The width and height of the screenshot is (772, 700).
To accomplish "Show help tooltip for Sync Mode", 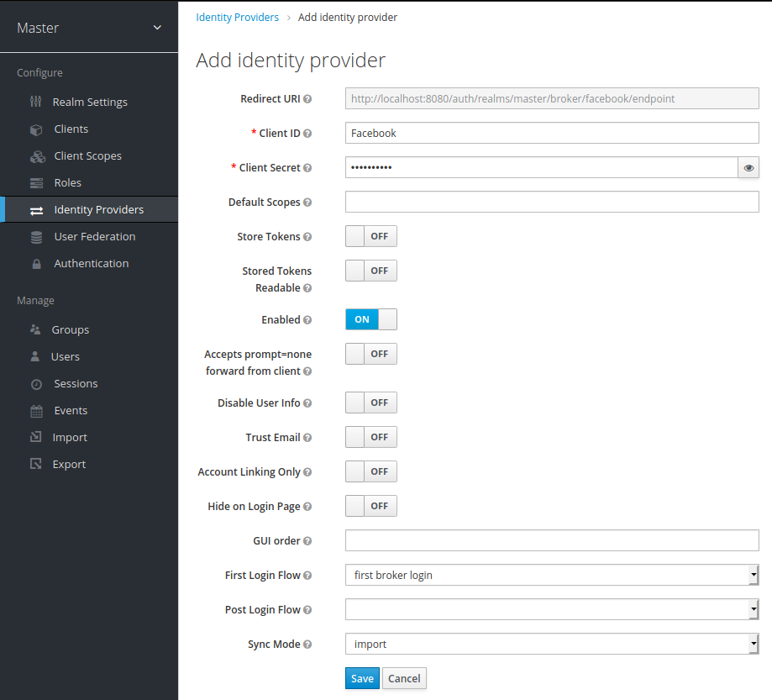I will pos(307,645).
